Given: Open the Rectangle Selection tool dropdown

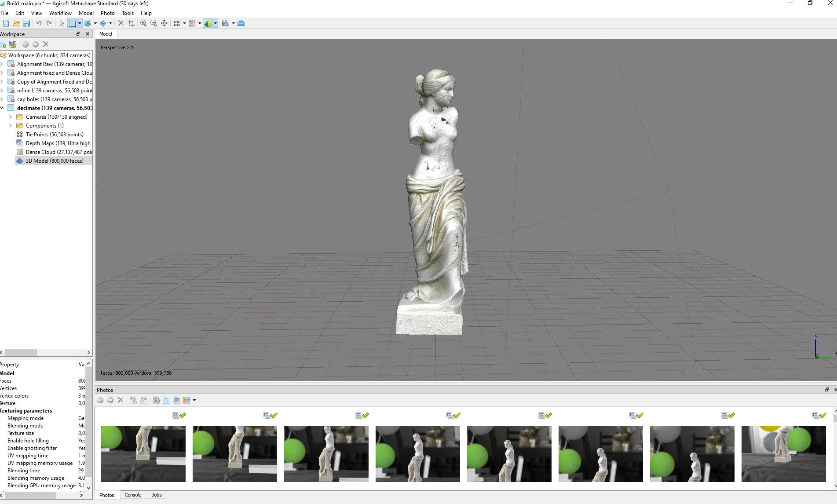Looking at the screenshot, I should (80, 23).
